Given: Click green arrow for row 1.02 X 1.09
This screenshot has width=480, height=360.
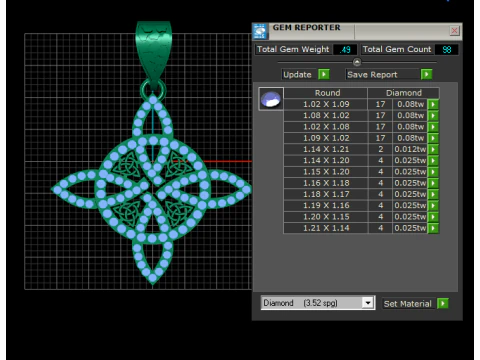Looking at the screenshot, I should click(433, 104).
